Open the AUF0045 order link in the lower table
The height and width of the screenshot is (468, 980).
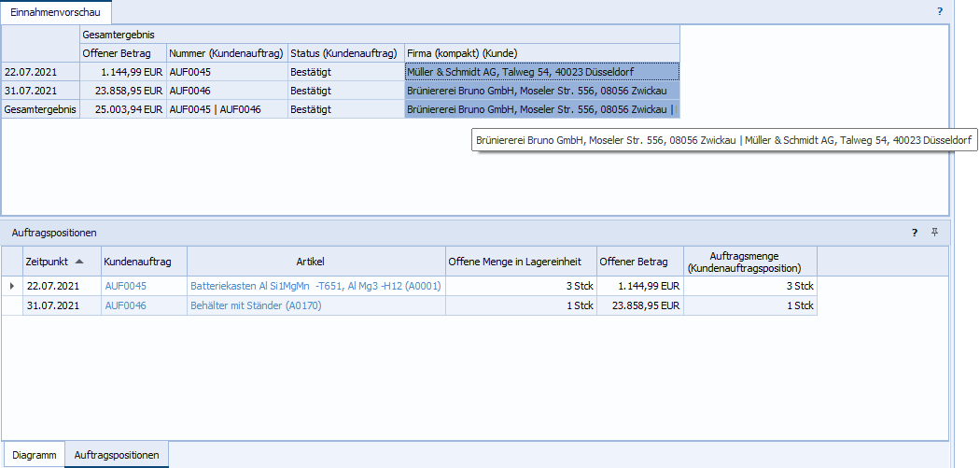(x=126, y=286)
